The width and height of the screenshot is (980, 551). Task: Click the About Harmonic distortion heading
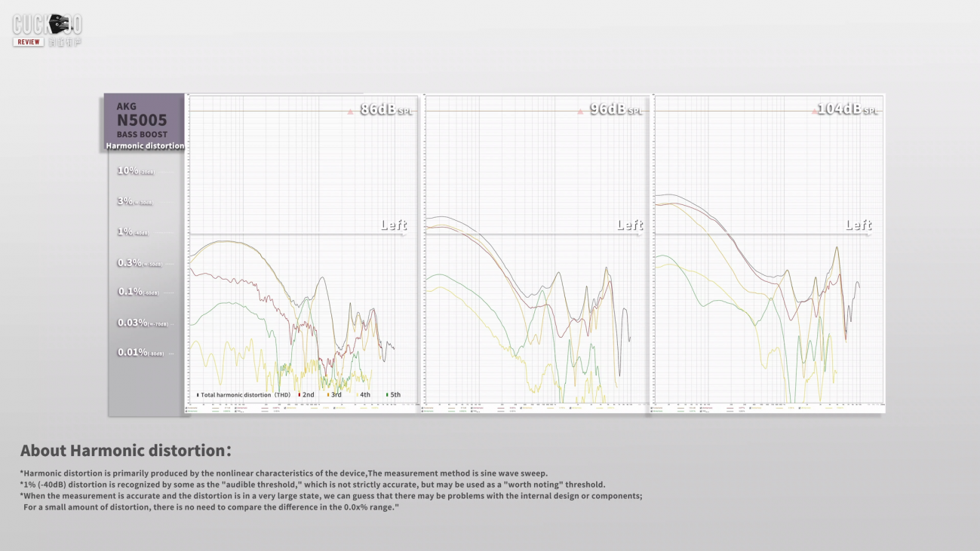[126, 451]
